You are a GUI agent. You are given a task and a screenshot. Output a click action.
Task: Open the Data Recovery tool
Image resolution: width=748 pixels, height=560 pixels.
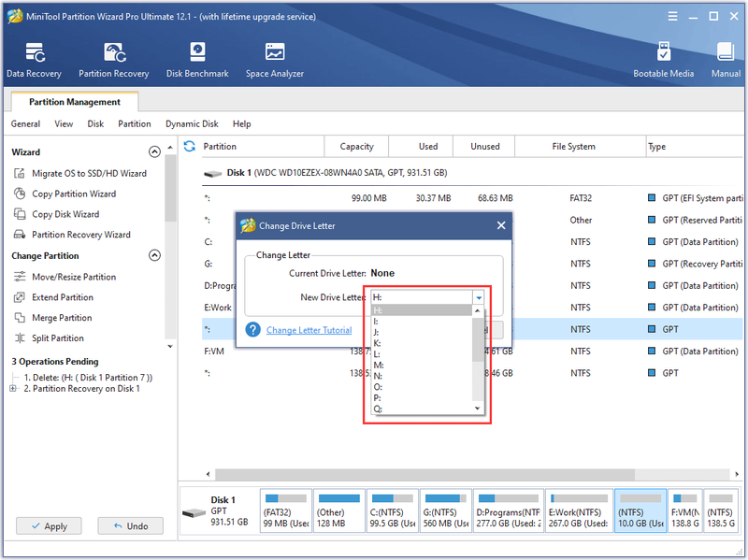[34, 60]
